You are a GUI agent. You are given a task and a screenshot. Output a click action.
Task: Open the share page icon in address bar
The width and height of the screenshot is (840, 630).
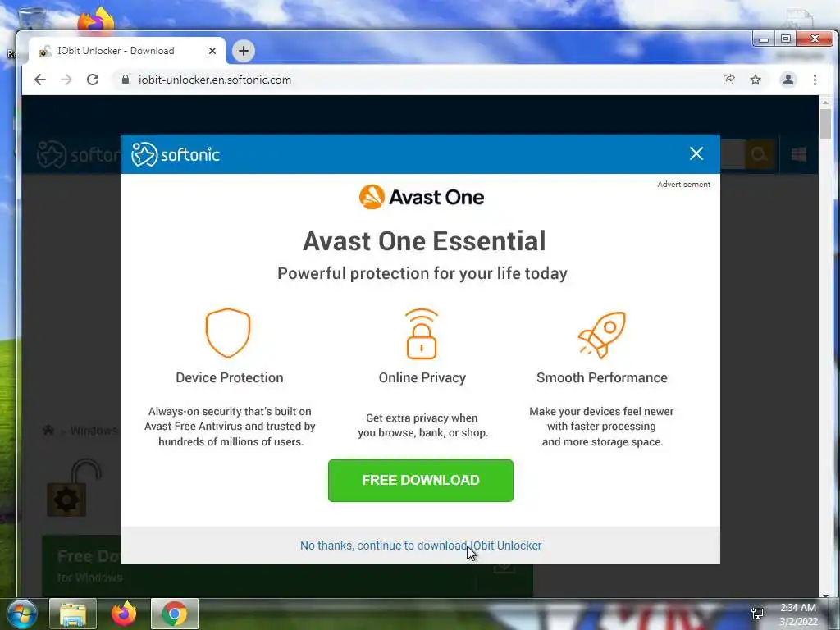pos(728,80)
